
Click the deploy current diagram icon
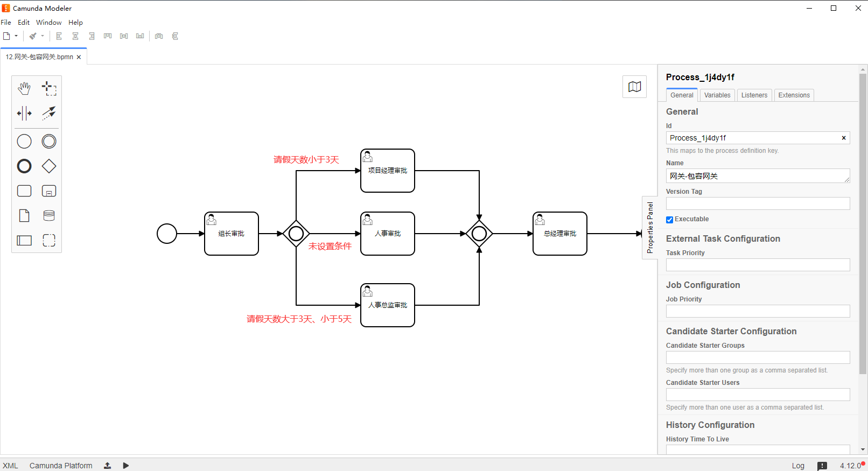pos(108,466)
